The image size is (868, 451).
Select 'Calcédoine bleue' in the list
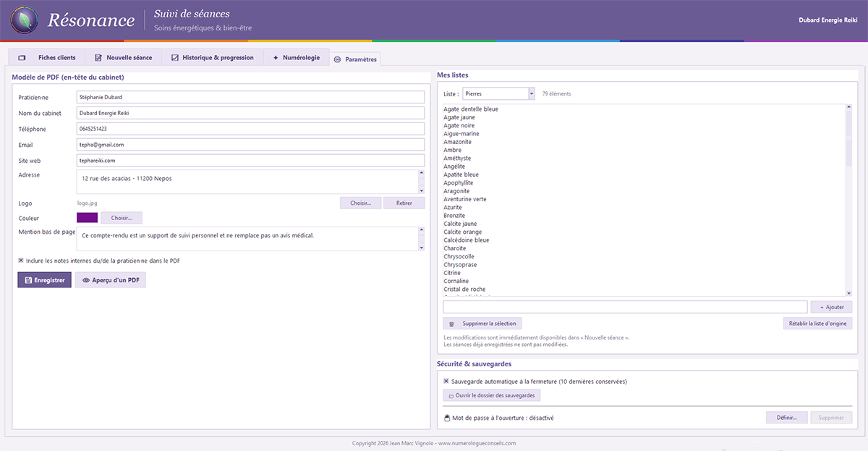coord(467,240)
